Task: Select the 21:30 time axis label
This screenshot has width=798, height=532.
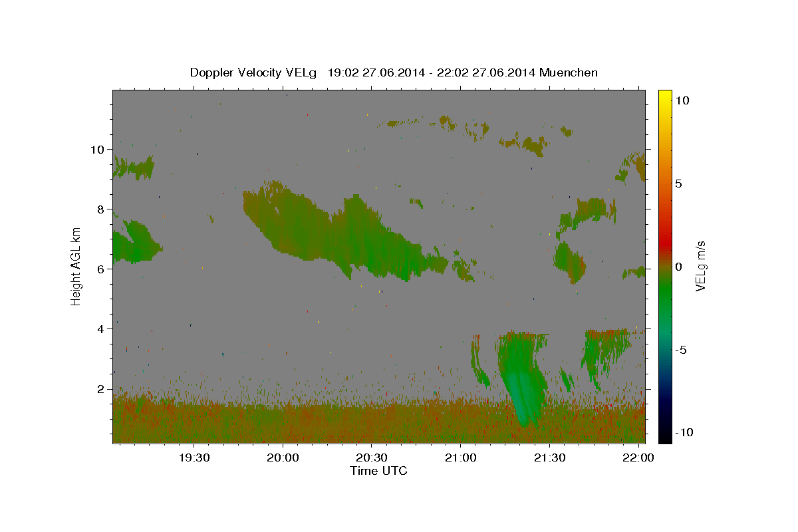Action: [x=550, y=458]
